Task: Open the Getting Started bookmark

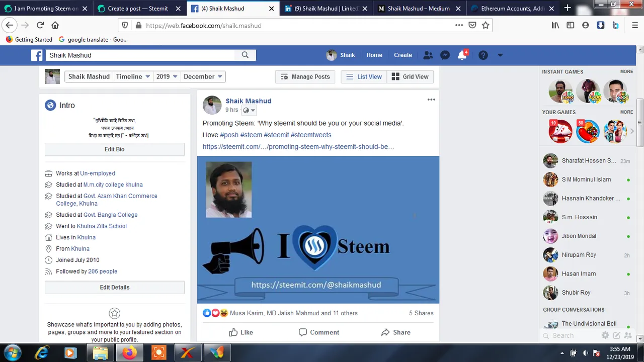Action: pos(29,39)
